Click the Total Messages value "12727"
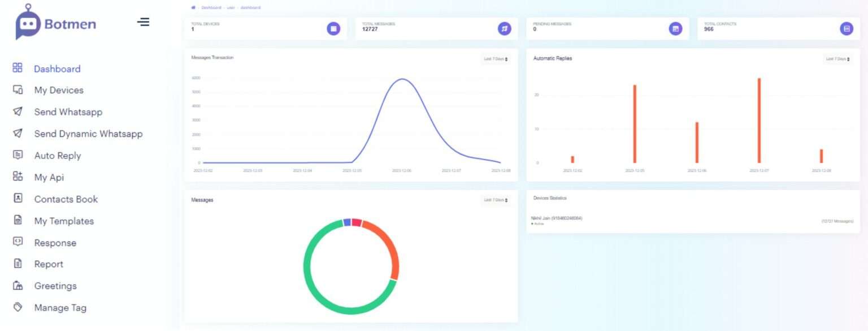This screenshot has height=331, width=868. pyautogui.click(x=370, y=29)
